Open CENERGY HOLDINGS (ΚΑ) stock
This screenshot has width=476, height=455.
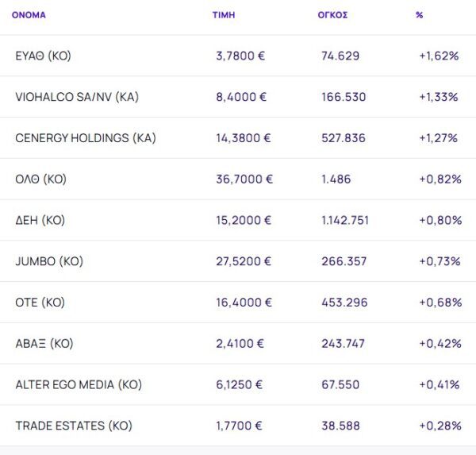click(x=86, y=138)
